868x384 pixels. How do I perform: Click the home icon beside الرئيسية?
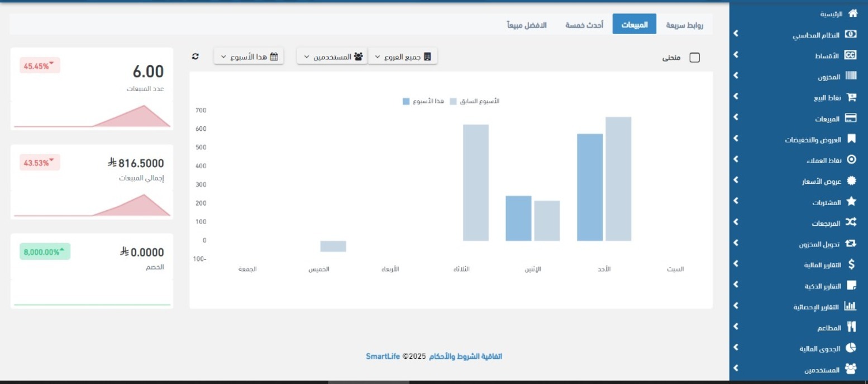(852, 13)
